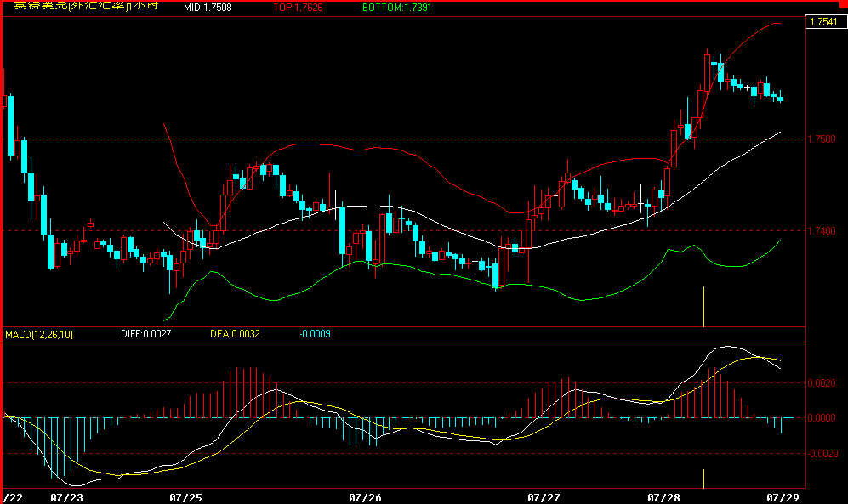Click the current price box 1.7541

click(824, 23)
